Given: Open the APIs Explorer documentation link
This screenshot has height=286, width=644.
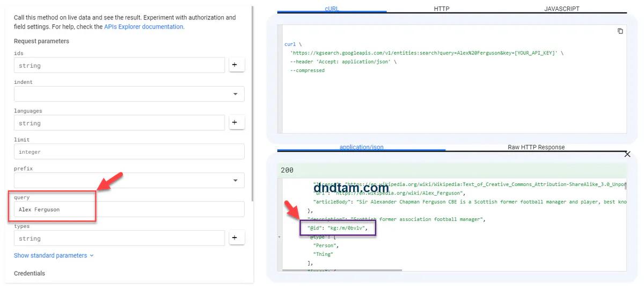Looking at the screenshot, I should [x=144, y=26].
